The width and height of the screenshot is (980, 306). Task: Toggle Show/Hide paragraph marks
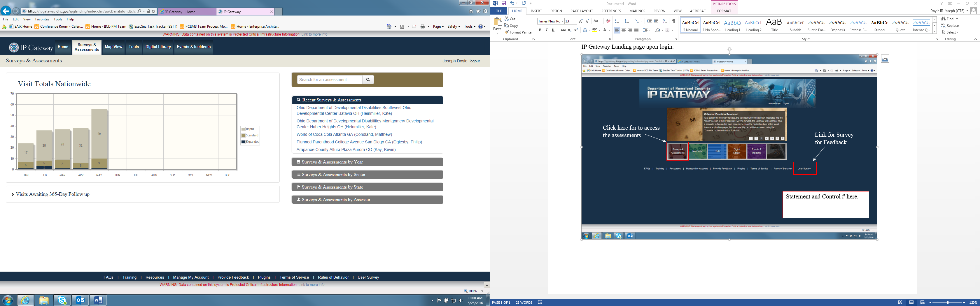click(x=673, y=21)
